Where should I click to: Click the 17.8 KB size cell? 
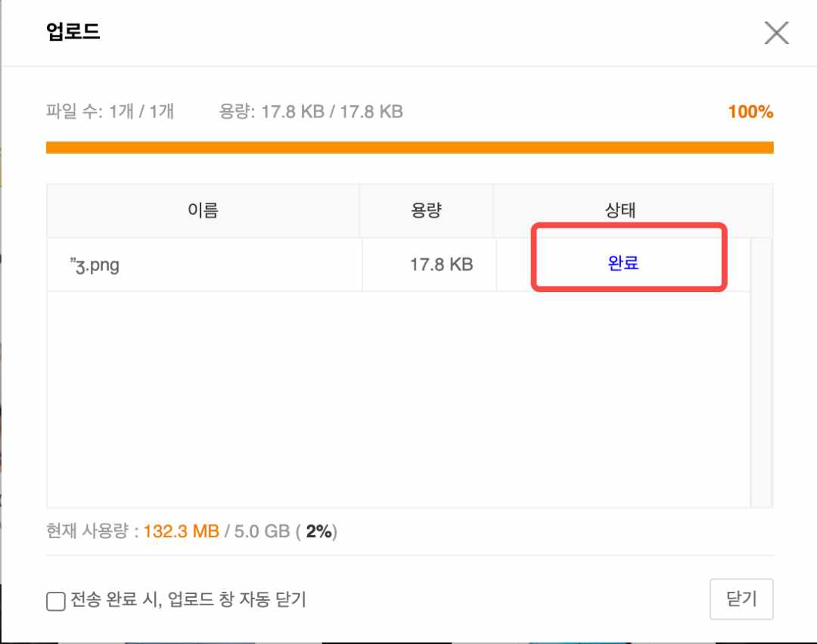(x=441, y=265)
